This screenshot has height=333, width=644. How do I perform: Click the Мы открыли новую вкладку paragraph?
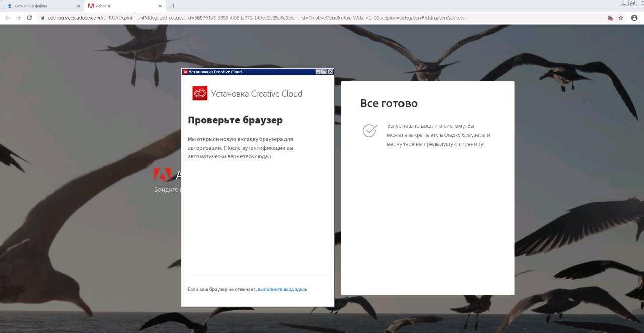coord(240,148)
